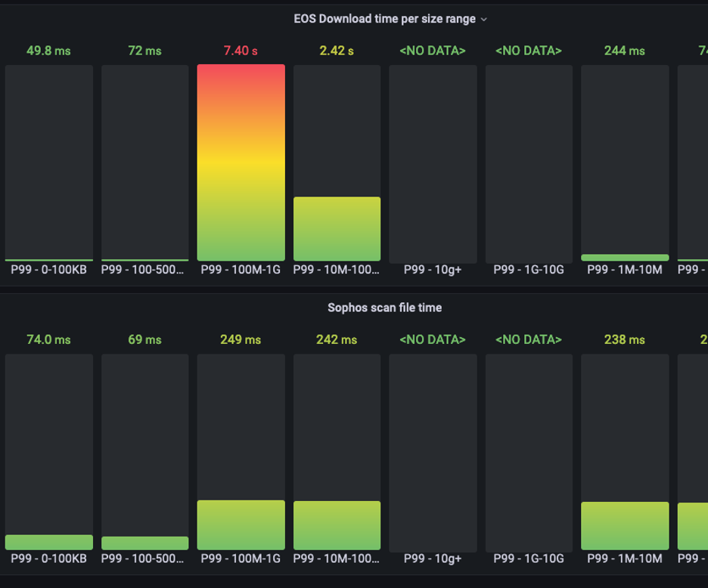Select the 100-500 gauge in EOS Download panel
Viewport: 708px width, 588px height.
(x=144, y=162)
